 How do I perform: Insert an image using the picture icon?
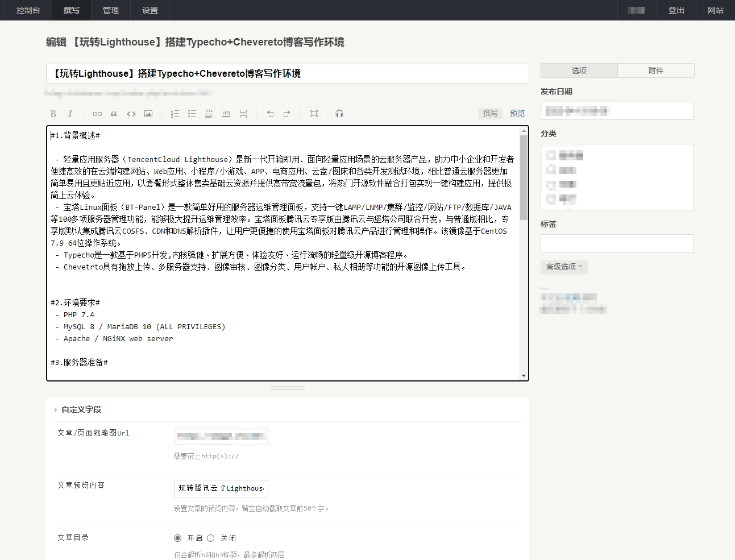point(148,114)
